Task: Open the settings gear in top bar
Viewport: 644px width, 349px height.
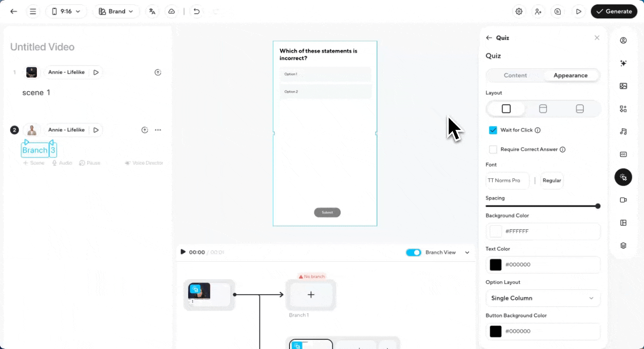Action: (519, 11)
